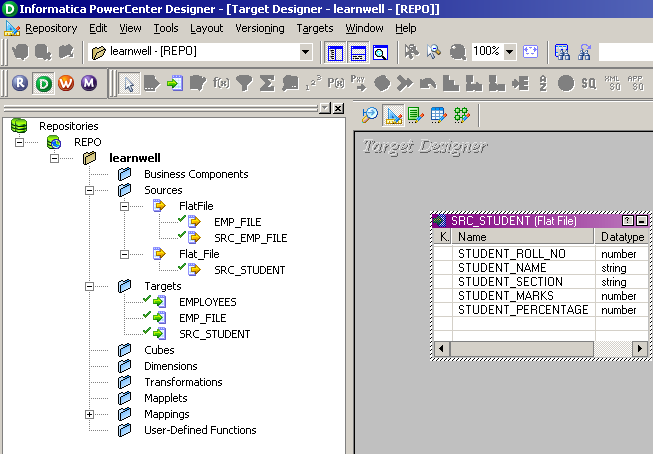Collapse the Sources node in tree
This screenshot has width=653, height=454.
(x=91, y=190)
